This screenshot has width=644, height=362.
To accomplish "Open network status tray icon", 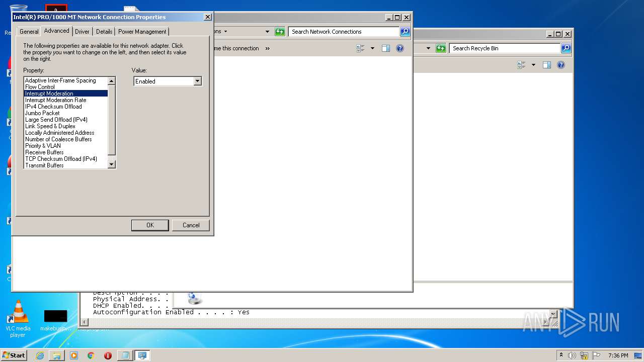I will click(584, 355).
